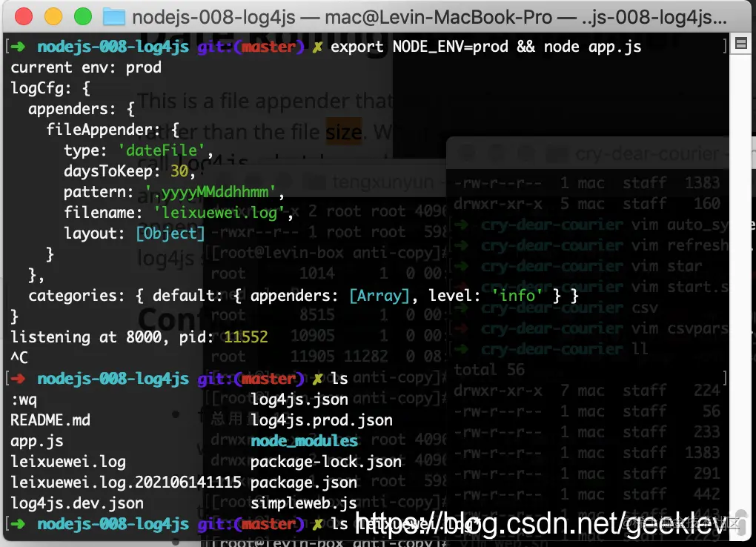Click the 'daysToKeep: 30' line

(129, 171)
